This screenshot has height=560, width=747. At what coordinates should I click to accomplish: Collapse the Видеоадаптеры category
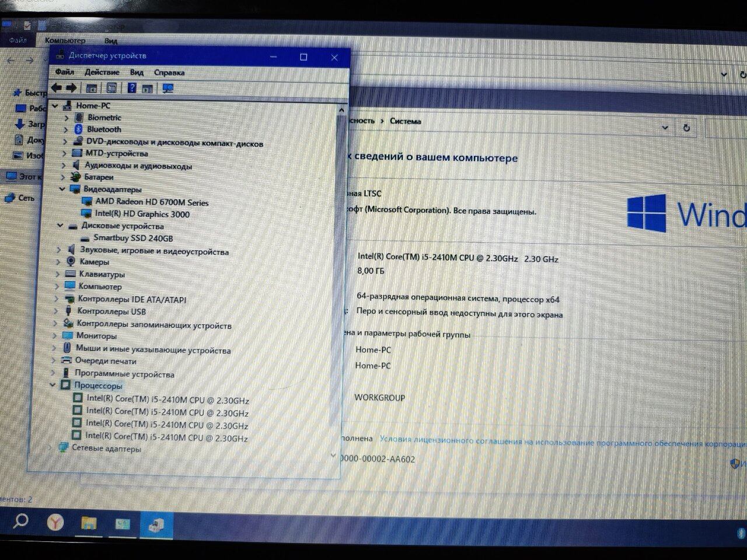(x=62, y=189)
